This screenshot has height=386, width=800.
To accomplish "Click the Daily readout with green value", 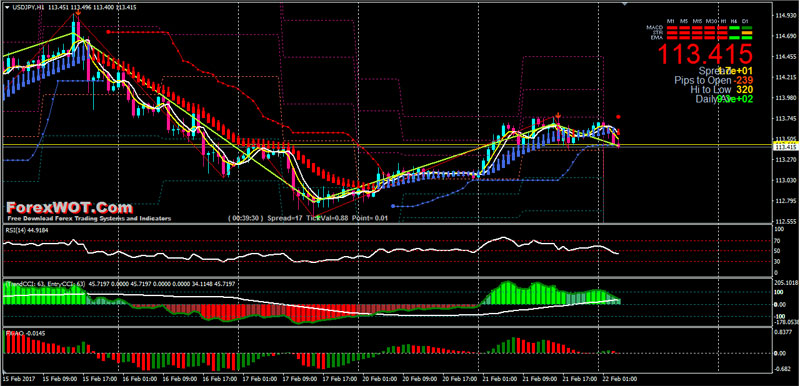I will [724, 99].
